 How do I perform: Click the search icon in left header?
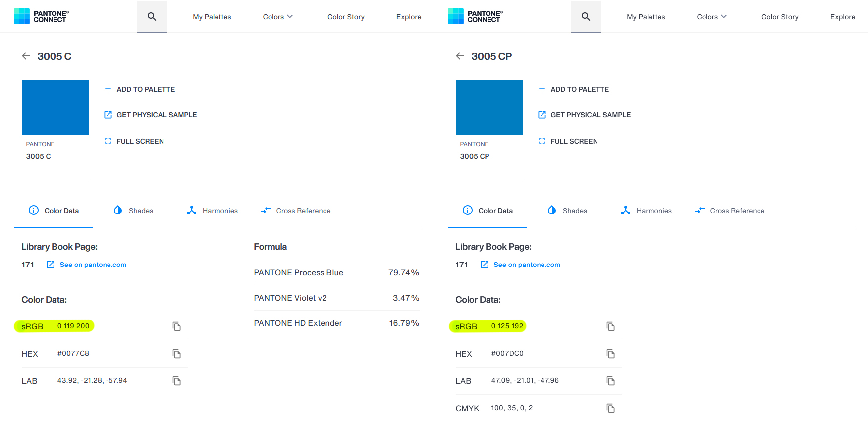click(x=152, y=17)
